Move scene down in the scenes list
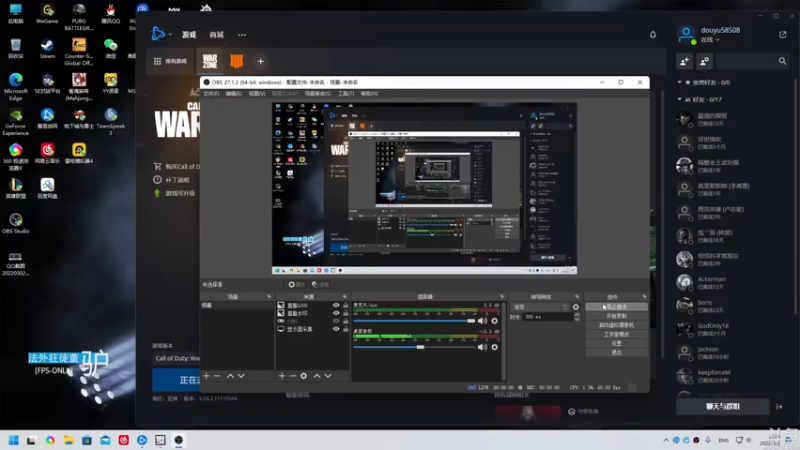This screenshot has height=450, width=800. 241,376
